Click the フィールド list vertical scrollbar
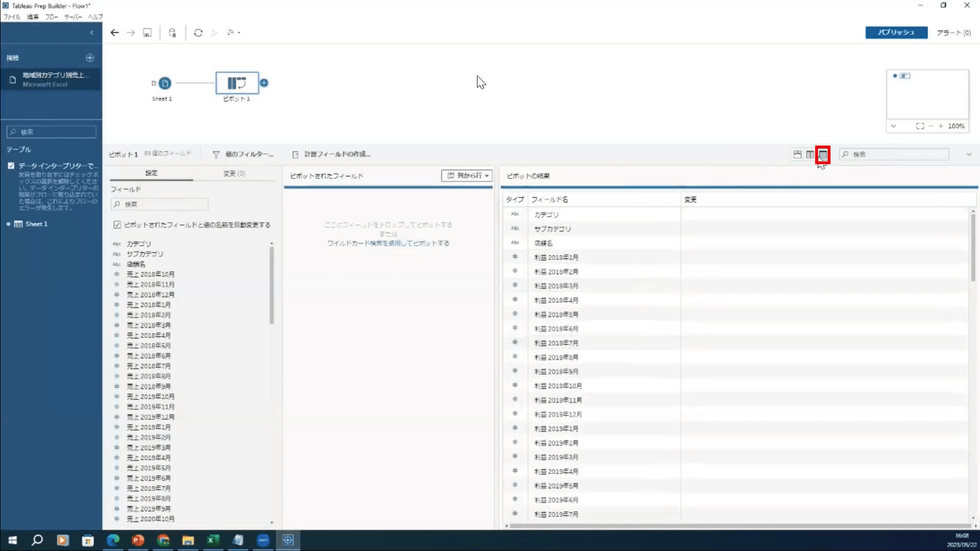 coord(272,285)
